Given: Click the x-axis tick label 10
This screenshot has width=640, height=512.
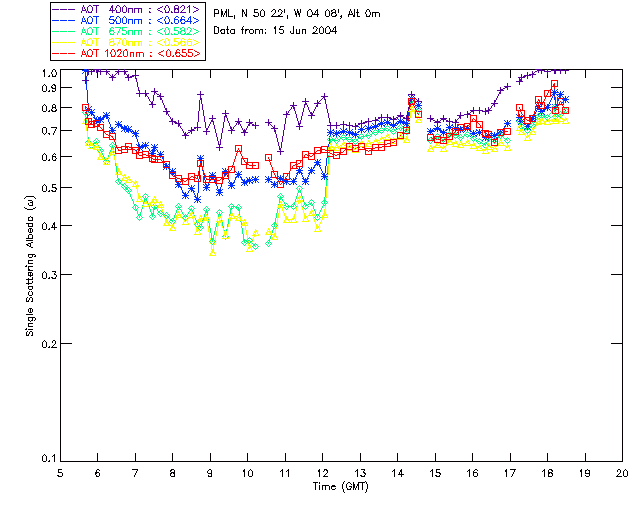Looking at the screenshot, I should (x=247, y=473).
